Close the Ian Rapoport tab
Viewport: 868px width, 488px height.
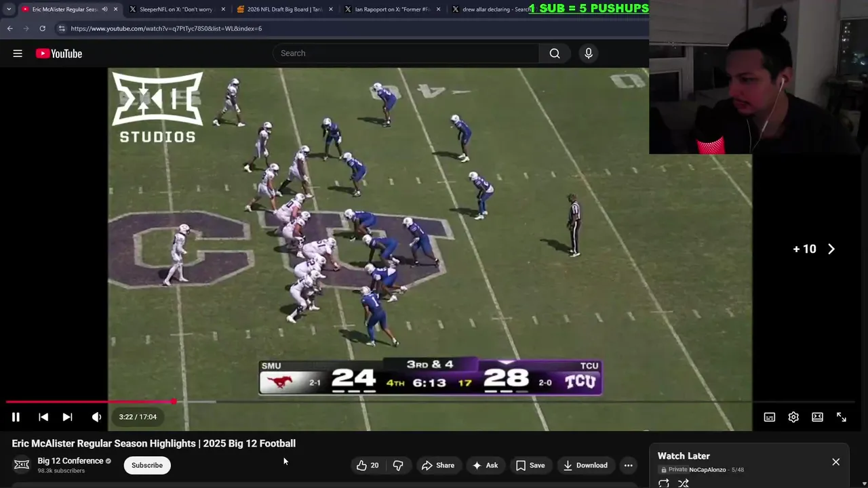point(439,9)
